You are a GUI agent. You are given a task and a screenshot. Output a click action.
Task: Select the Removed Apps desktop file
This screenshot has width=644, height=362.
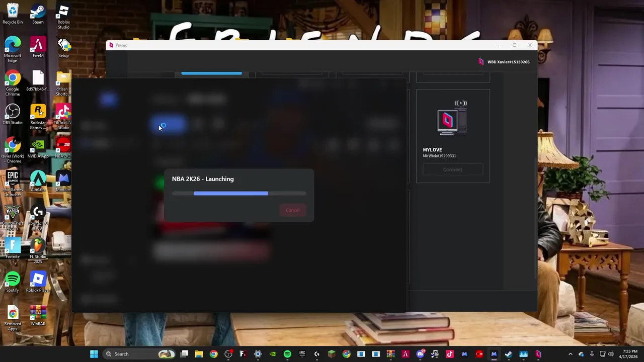(13, 318)
